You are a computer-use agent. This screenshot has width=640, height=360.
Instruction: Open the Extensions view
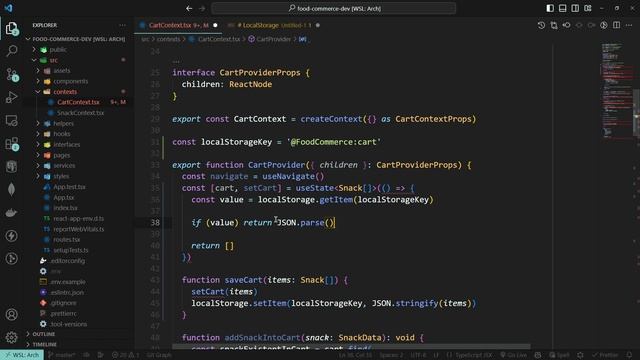point(11,144)
